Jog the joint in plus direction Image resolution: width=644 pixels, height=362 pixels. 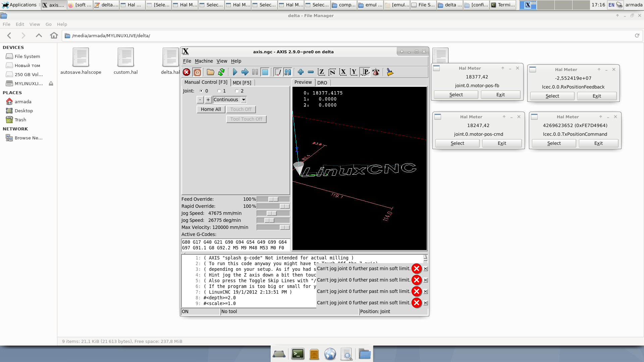click(x=208, y=100)
